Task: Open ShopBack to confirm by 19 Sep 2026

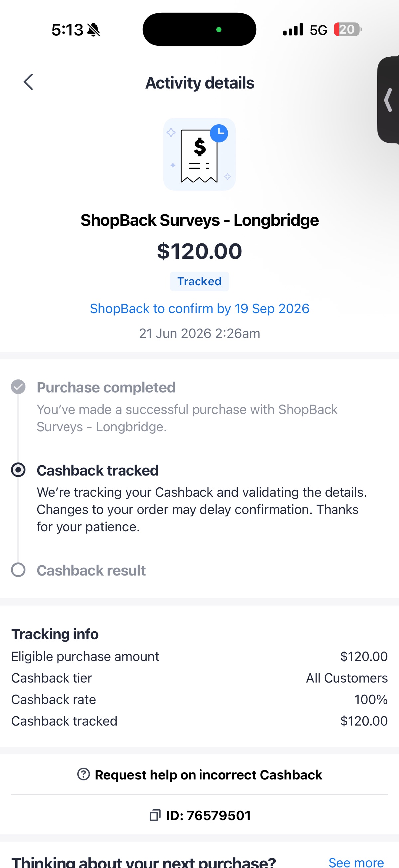Action: [199, 308]
